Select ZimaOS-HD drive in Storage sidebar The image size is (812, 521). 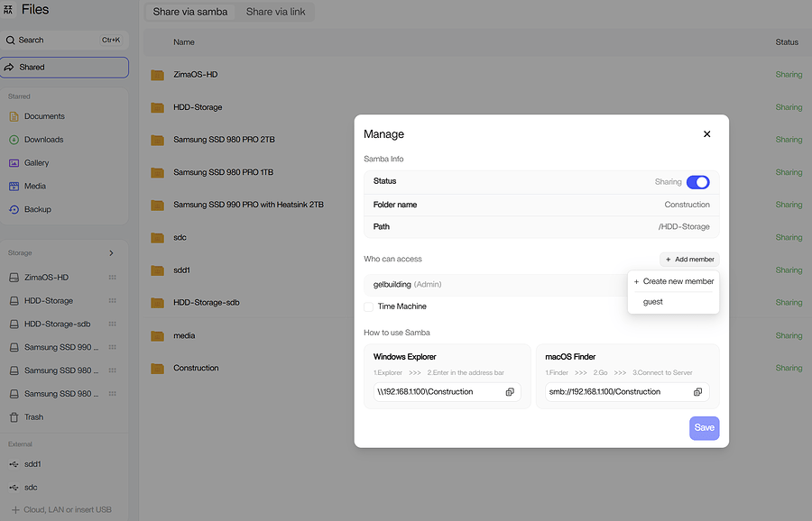(x=46, y=278)
